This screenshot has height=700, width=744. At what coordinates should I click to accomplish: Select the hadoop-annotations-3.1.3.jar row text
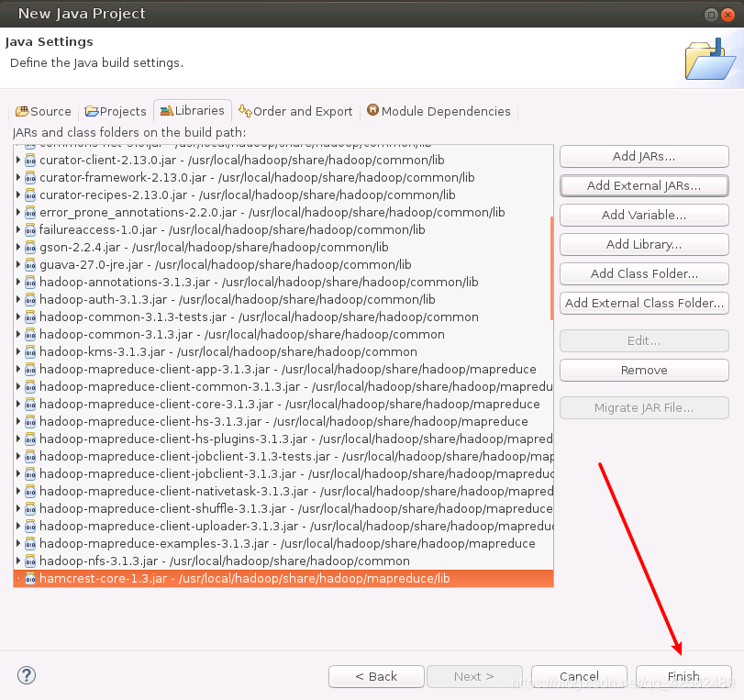tap(259, 283)
